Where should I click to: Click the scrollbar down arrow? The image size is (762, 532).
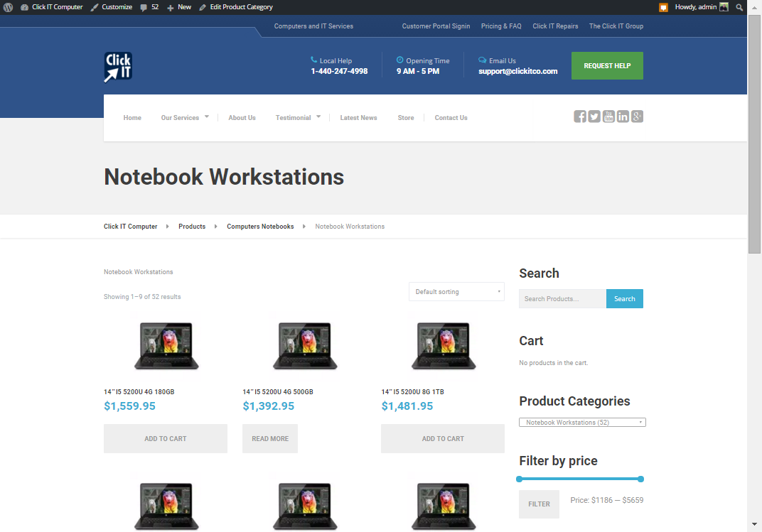point(754,524)
